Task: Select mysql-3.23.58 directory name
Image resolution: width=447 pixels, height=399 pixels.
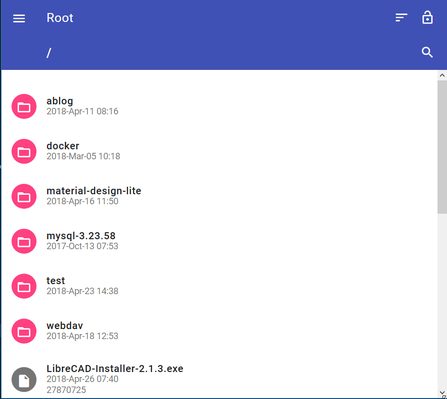Action: pyautogui.click(x=81, y=236)
